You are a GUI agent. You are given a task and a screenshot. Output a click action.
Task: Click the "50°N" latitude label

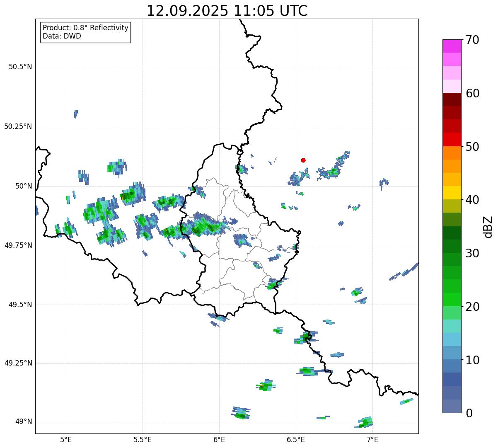[x=24, y=186]
